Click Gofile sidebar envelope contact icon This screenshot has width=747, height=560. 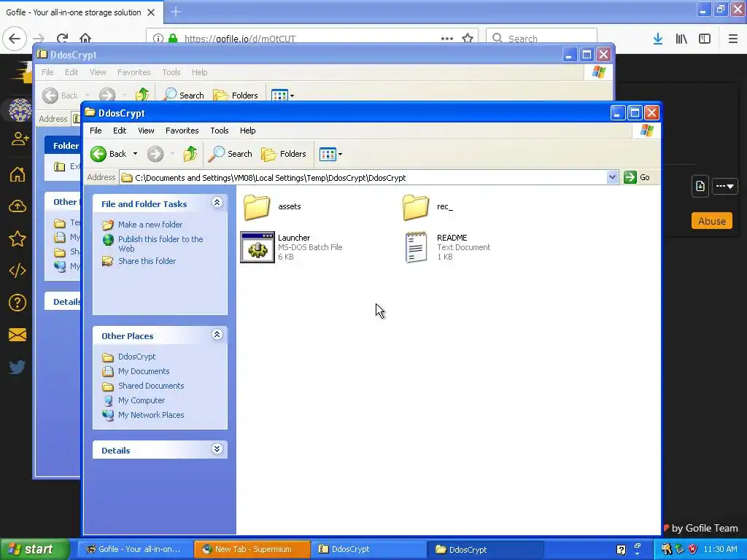[18, 335]
